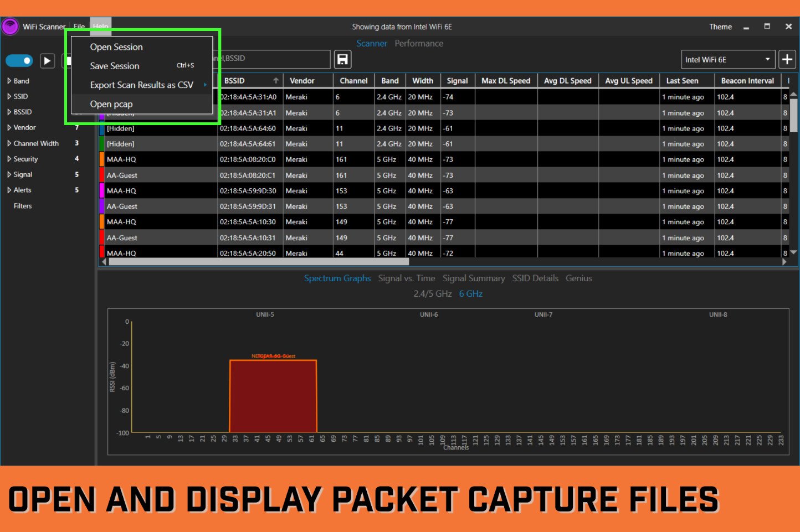Sort by the Width column header

[x=423, y=81]
